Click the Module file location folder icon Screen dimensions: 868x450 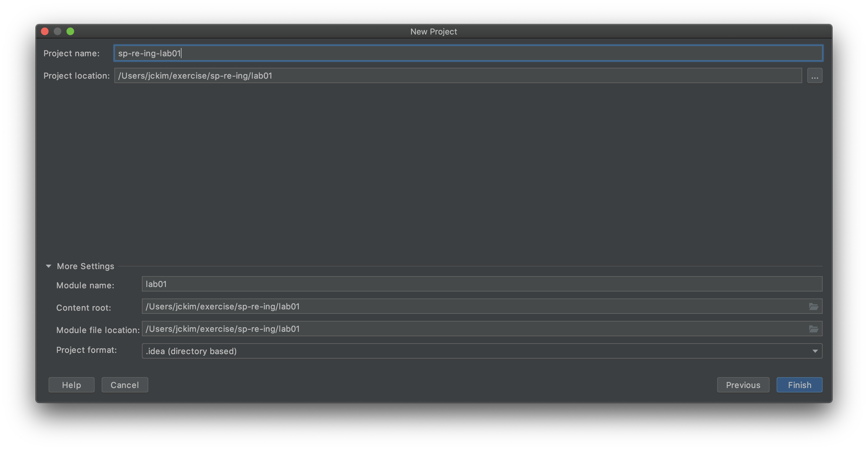click(813, 329)
